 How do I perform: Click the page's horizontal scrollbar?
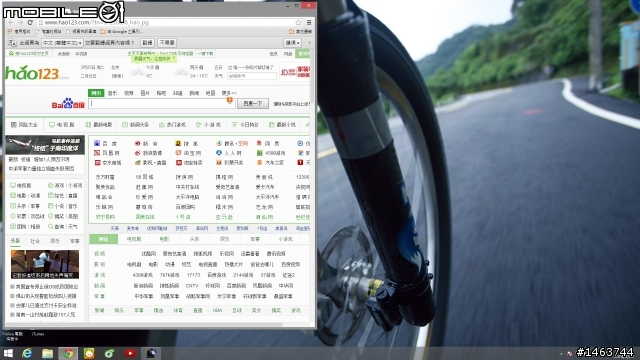click(144, 325)
